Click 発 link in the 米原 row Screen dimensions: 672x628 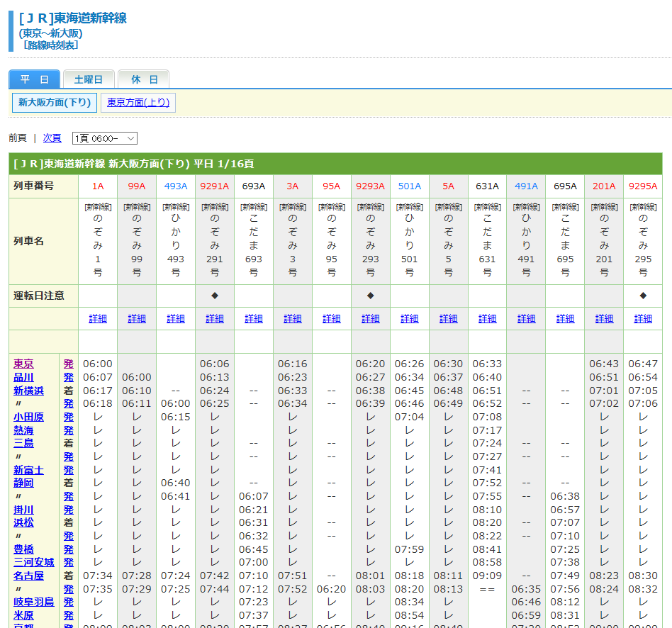[69, 615]
